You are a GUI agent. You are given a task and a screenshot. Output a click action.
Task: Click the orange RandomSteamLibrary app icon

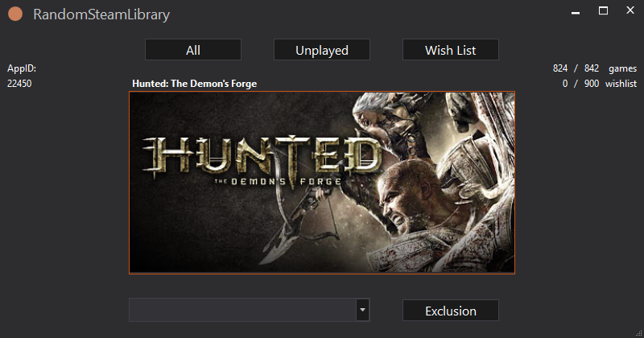pos(15,14)
